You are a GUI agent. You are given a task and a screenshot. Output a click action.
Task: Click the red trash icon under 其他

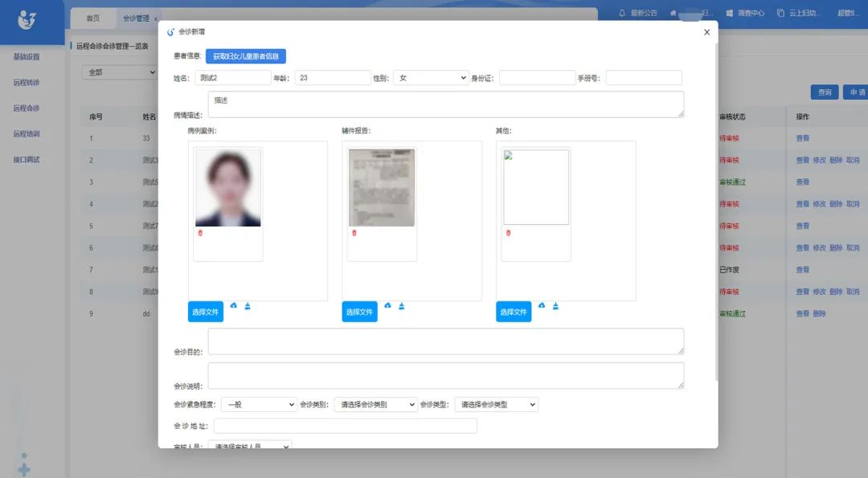click(508, 233)
